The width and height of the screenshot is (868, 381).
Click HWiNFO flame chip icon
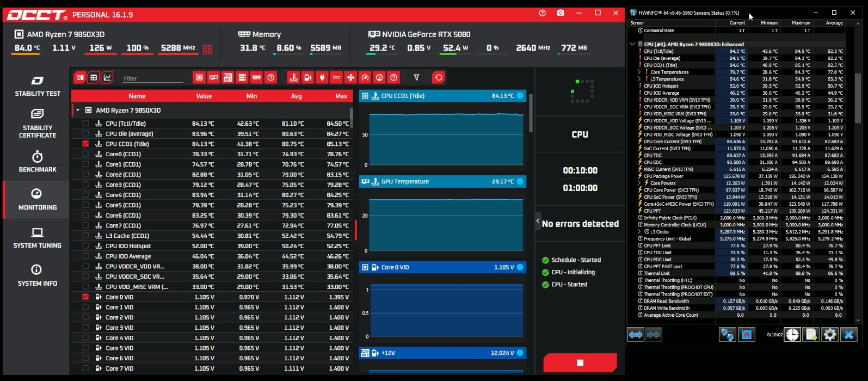(x=747, y=335)
